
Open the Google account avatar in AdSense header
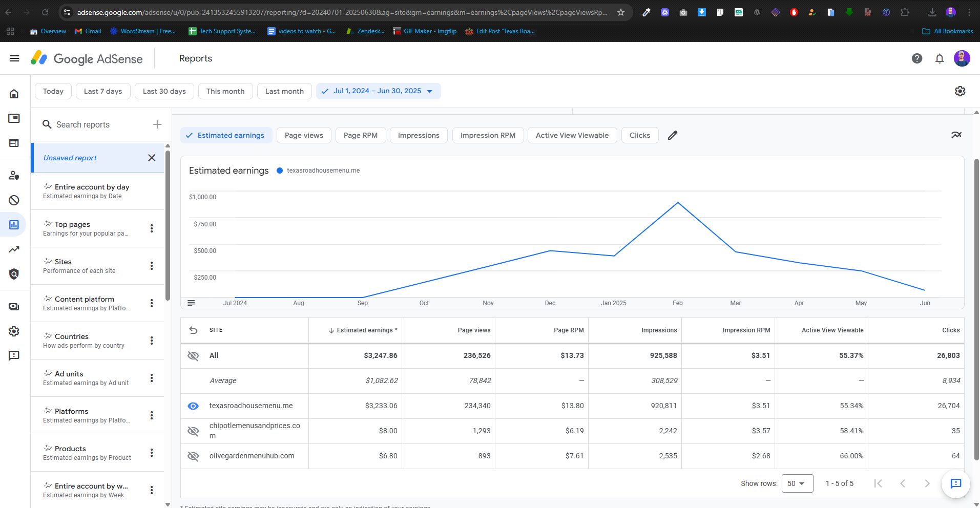pos(962,58)
